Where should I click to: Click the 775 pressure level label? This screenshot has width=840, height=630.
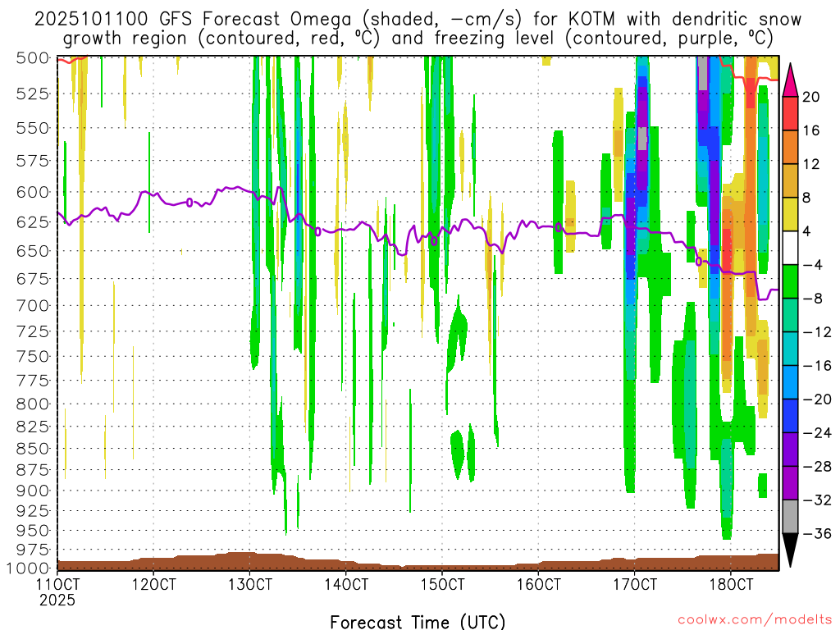tap(33, 381)
